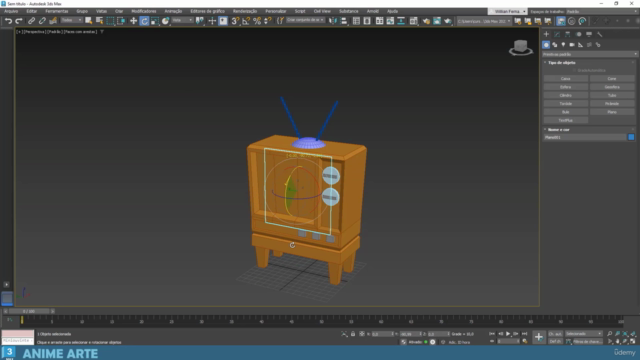Activate the Select Object tool
640x360 pixels.
(89, 21)
